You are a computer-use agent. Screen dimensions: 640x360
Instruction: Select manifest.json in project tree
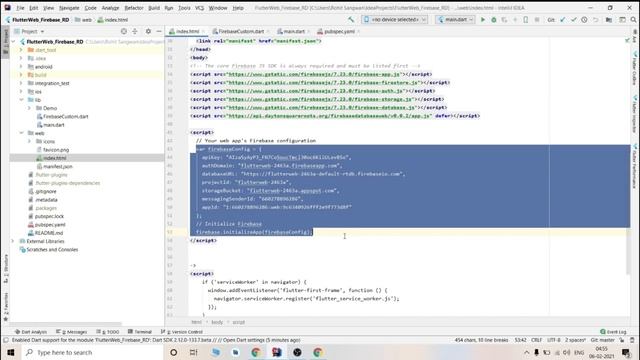click(x=58, y=167)
